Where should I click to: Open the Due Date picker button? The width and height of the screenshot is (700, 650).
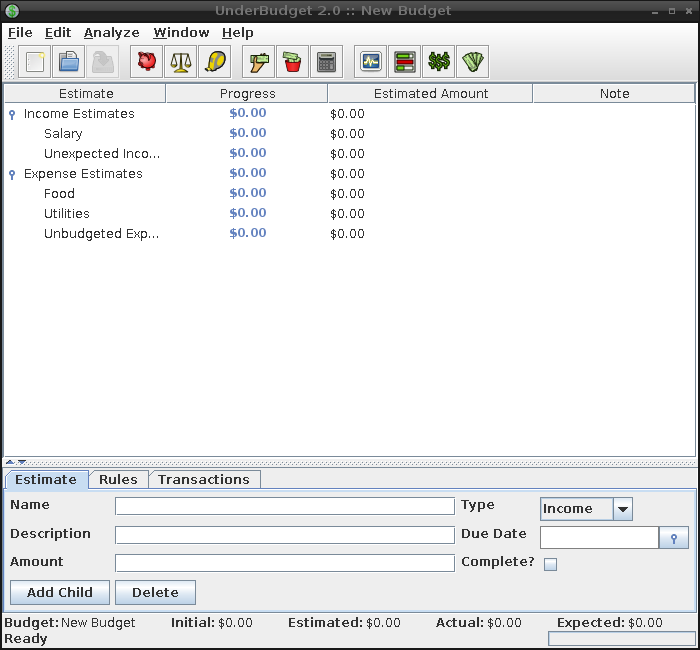[x=674, y=538]
